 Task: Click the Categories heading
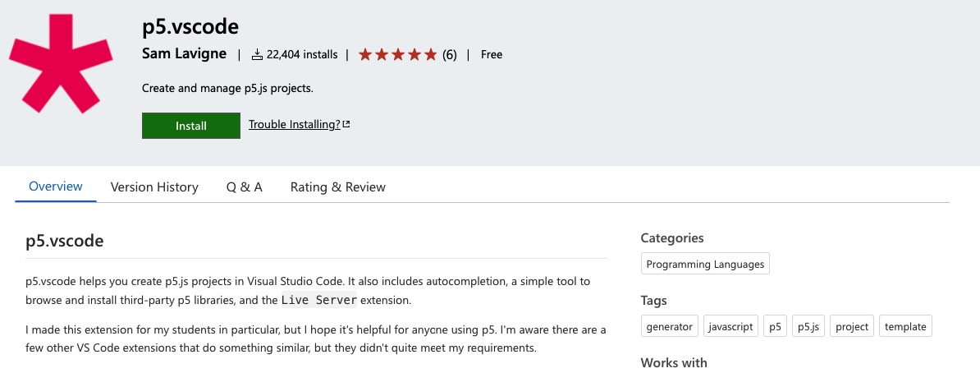pyautogui.click(x=672, y=237)
